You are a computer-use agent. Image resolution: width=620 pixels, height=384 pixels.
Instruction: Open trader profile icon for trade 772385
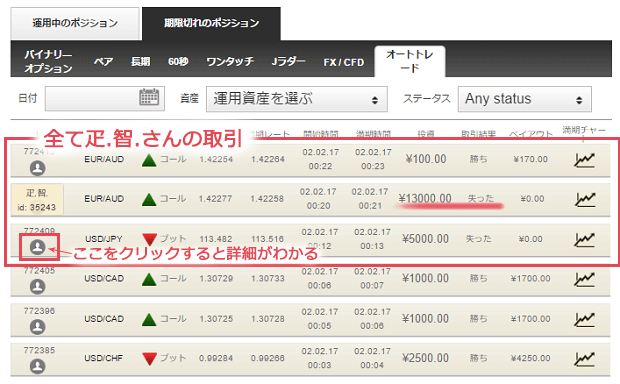coord(38,366)
